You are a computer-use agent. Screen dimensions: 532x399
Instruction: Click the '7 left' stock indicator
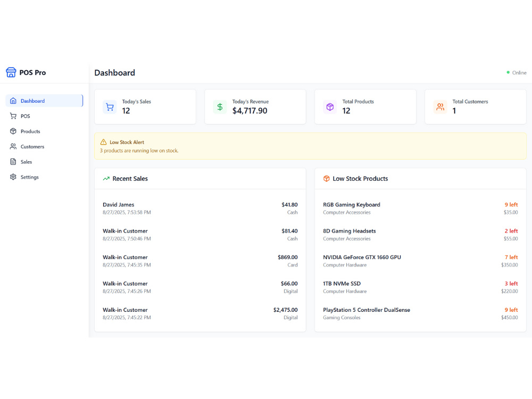511,257
